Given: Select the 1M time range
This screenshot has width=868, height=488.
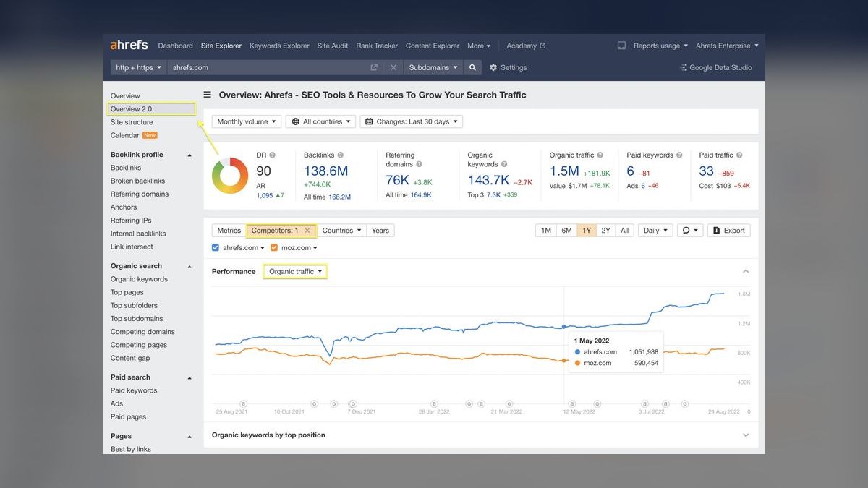Looking at the screenshot, I should click(546, 231).
